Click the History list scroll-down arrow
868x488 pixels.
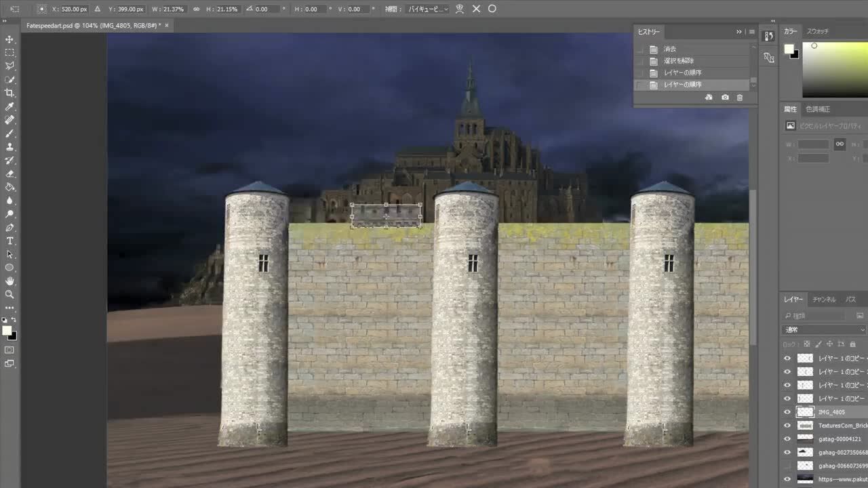click(753, 86)
